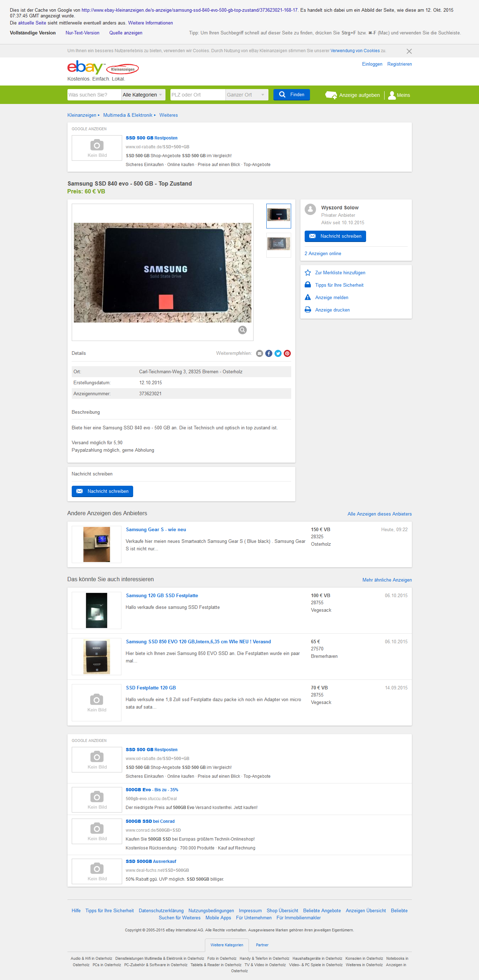479x980 pixels.
Task: Click the warning triangle report icon
Action: pyautogui.click(x=307, y=297)
